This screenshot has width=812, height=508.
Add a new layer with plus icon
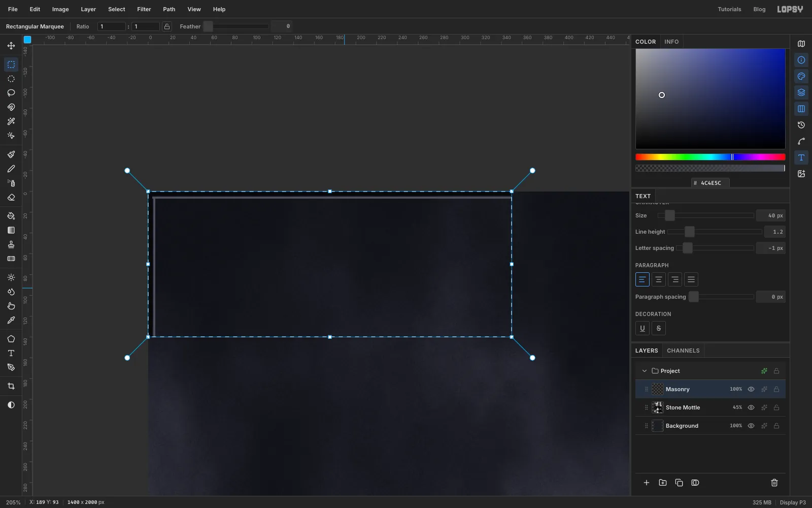tap(647, 483)
